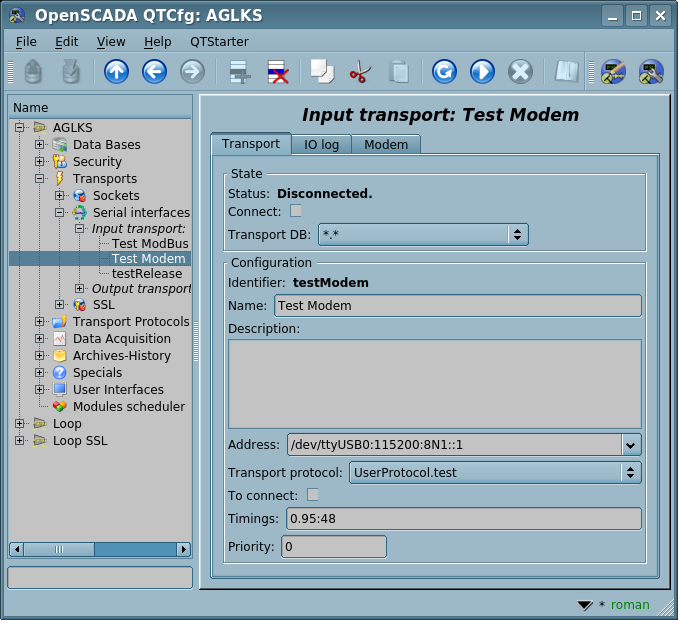Select the Security node in the tree
678x620 pixels.
pos(97,161)
